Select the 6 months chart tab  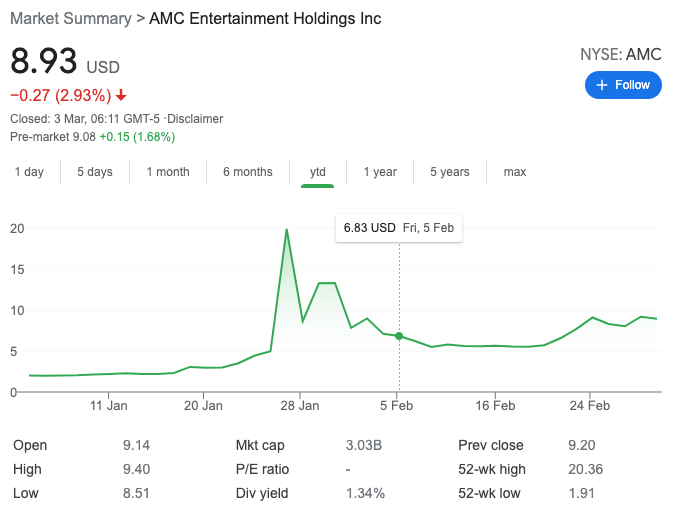248,172
